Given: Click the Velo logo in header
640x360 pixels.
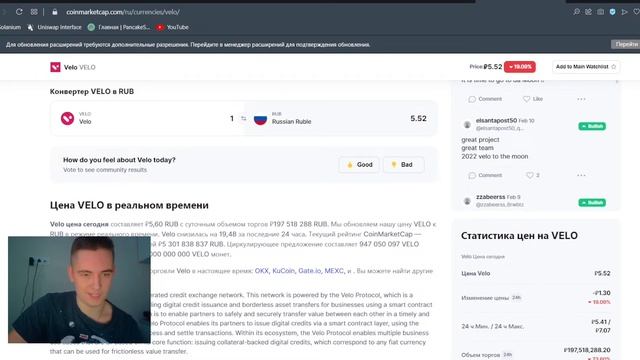Looking at the screenshot, I should click(55, 67).
